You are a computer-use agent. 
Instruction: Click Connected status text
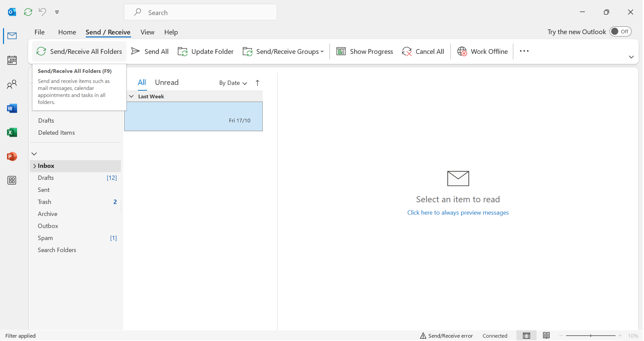point(495,336)
